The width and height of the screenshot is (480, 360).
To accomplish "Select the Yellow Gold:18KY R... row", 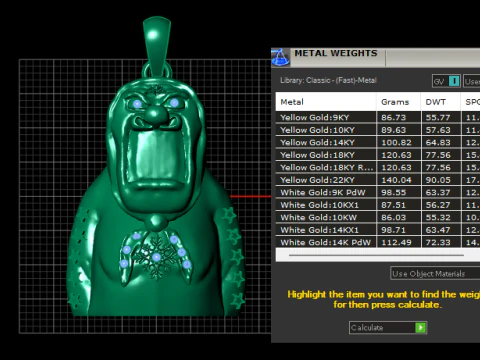I will 378,167.
